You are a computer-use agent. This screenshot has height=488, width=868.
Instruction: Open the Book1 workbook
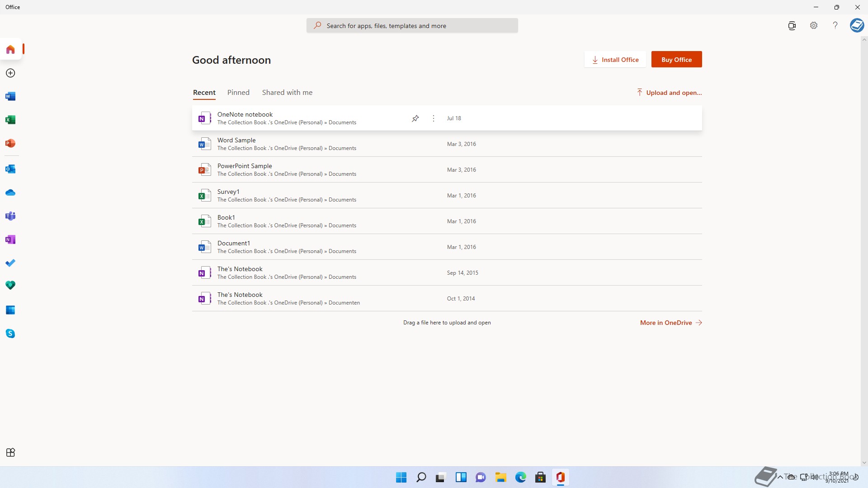447,221
